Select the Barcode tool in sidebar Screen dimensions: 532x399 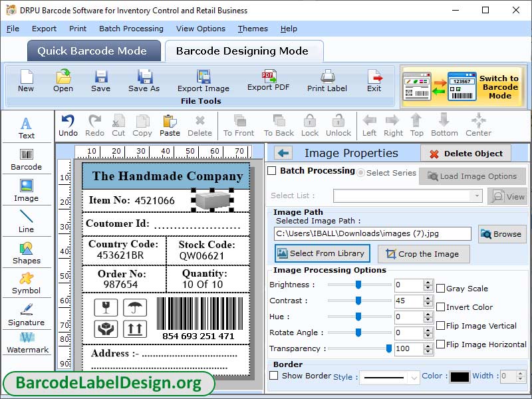pos(26,160)
